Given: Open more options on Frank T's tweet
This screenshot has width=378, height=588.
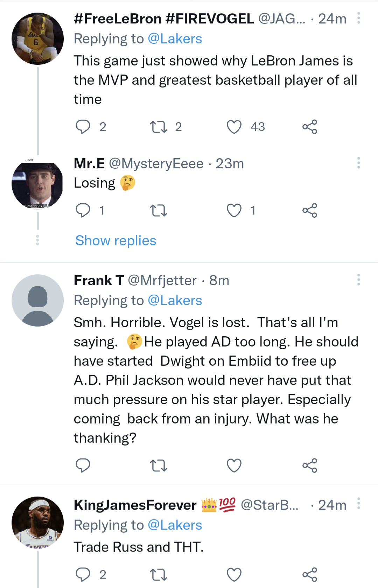Looking at the screenshot, I should 359,280.
